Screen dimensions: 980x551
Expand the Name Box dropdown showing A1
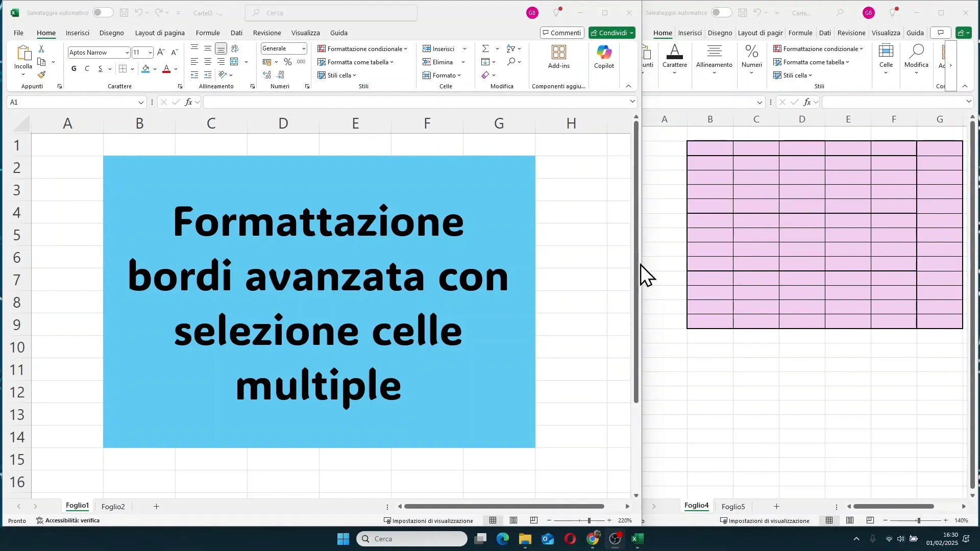click(x=141, y=103)
